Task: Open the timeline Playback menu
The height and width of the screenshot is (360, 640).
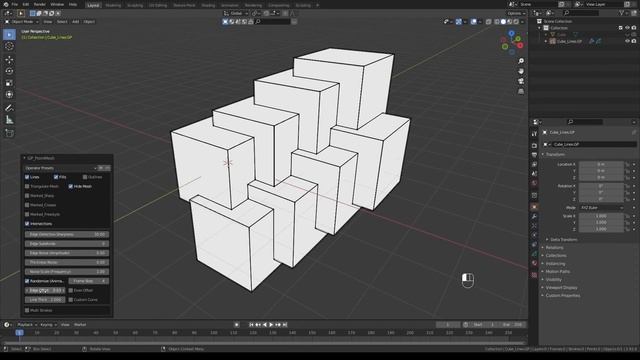Action: coord(26,325)
